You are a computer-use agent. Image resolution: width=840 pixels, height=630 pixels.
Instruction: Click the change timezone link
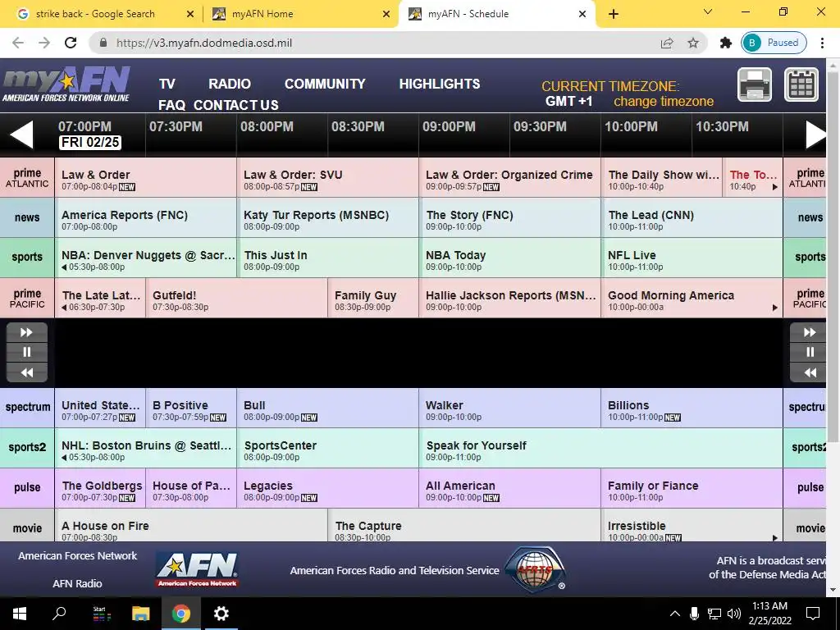point(663,101)
